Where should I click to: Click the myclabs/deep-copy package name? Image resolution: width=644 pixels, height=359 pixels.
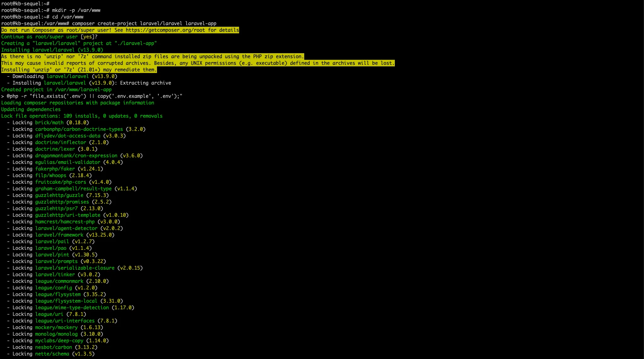point(59,341)
